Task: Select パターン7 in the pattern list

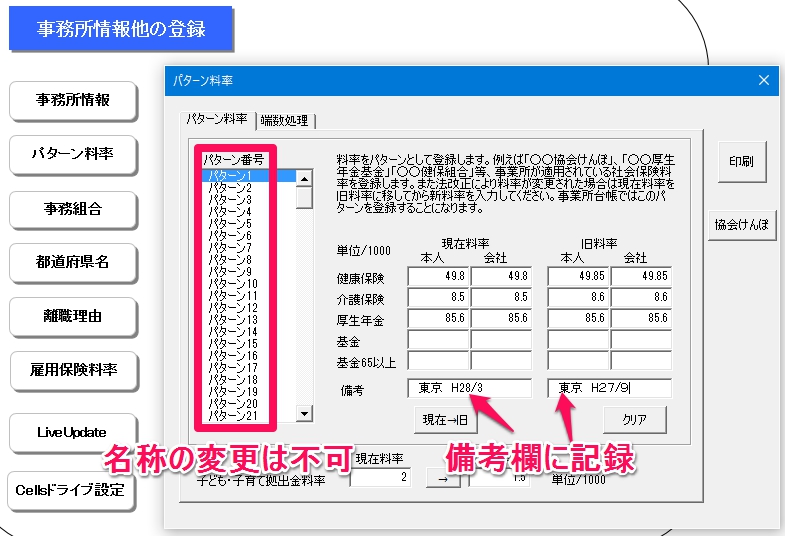Action: [249, 248]
